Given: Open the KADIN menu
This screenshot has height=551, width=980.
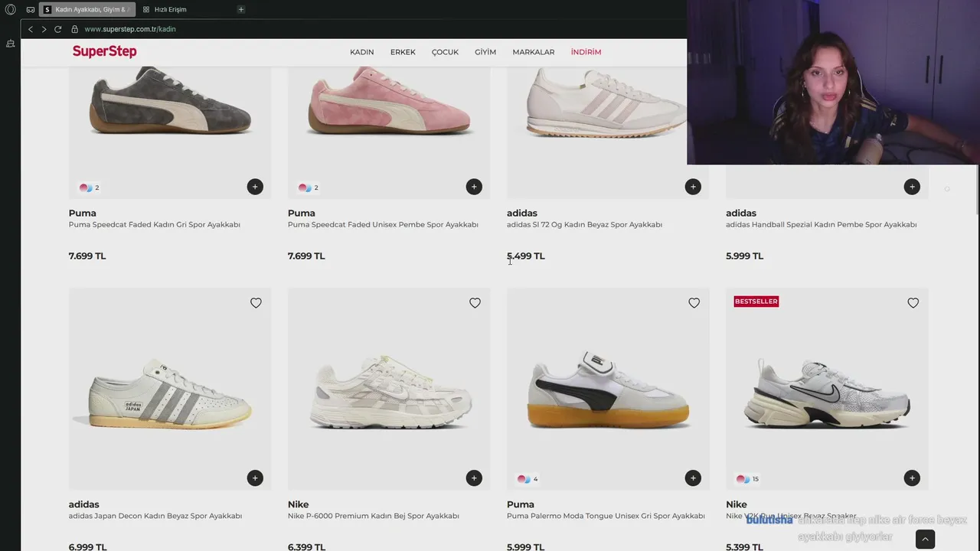Looking at the screenshot, I should click(361, 52).
